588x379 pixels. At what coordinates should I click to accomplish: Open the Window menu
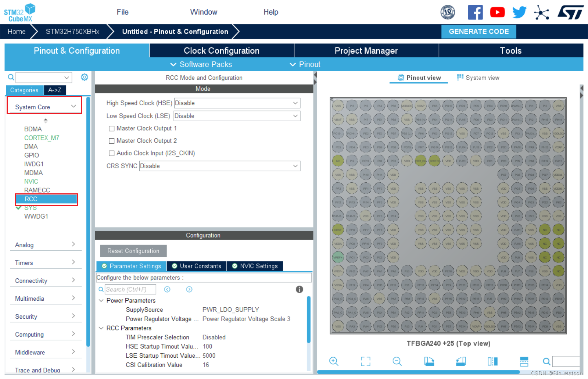coord(204,12)
